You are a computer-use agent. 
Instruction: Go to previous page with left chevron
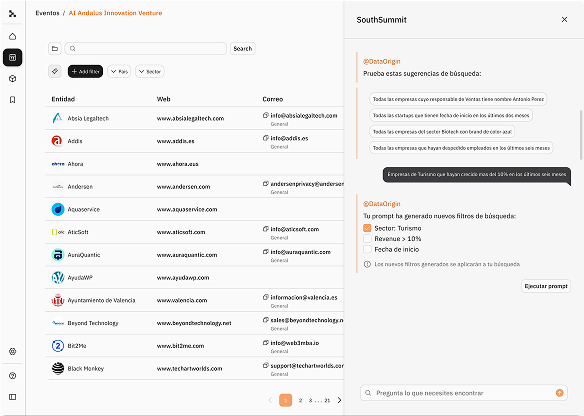click(270, 400)
